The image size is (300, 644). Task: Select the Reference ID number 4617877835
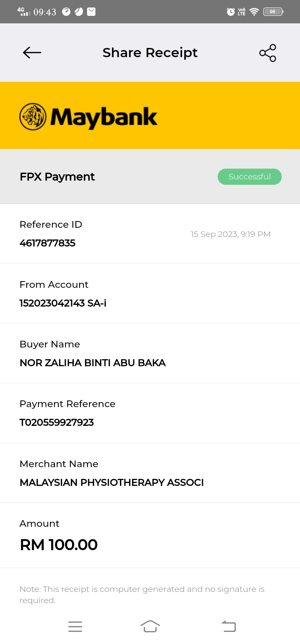(47, 243)
